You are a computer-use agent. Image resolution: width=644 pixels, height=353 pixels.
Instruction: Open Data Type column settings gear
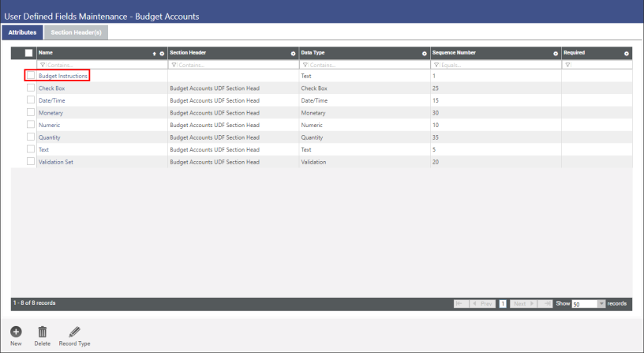pos(425,54)
